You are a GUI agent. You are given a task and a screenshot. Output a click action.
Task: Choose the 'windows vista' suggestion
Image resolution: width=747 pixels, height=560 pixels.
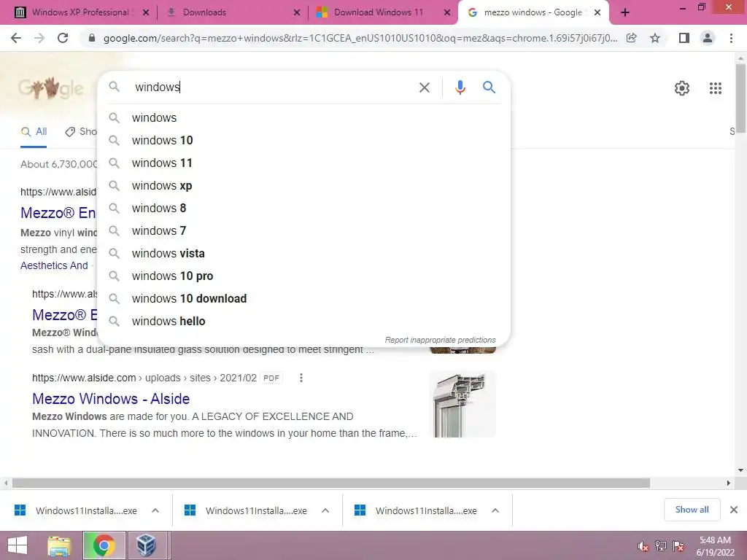click(304, 253)
